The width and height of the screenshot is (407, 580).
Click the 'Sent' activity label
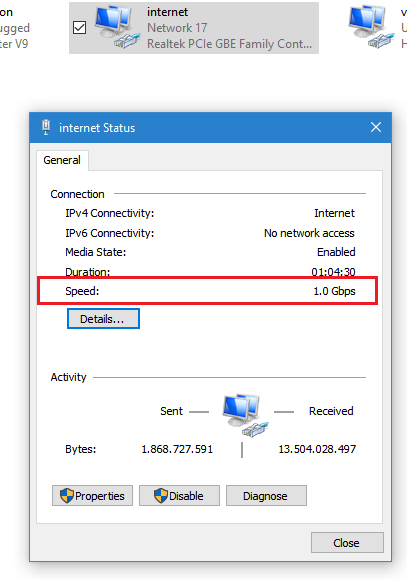tap(171, 411)
